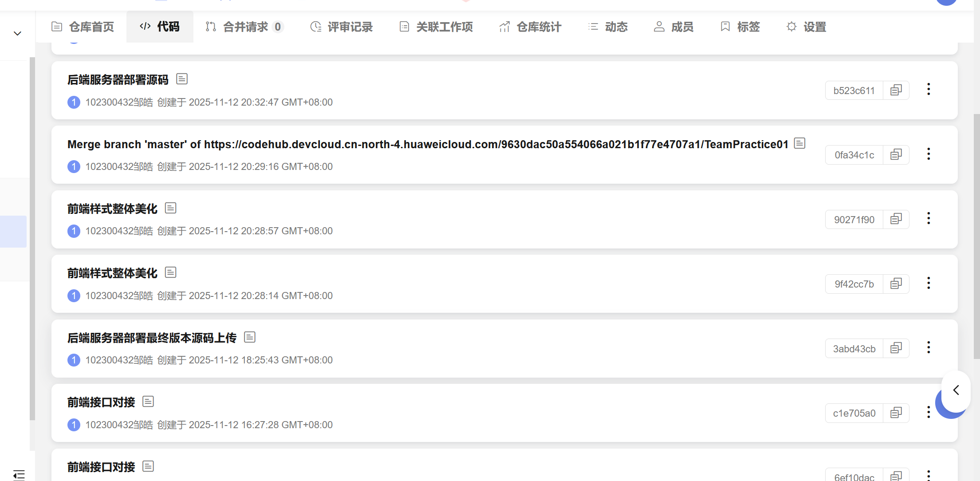Open the 仓库首页 tab
Viewport: 980px width, 481px height.
pos(83,27)
